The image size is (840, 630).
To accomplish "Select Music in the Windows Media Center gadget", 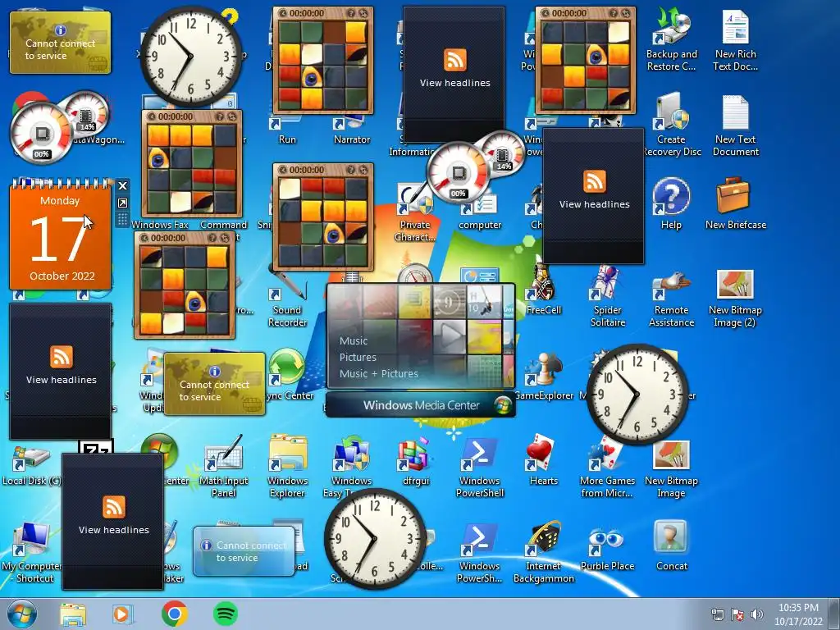I will pyautogui.click(x=354, y=340).
